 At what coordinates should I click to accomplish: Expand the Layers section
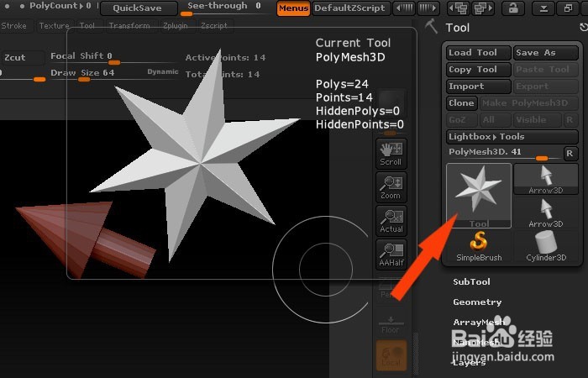(x=469, y=363)
